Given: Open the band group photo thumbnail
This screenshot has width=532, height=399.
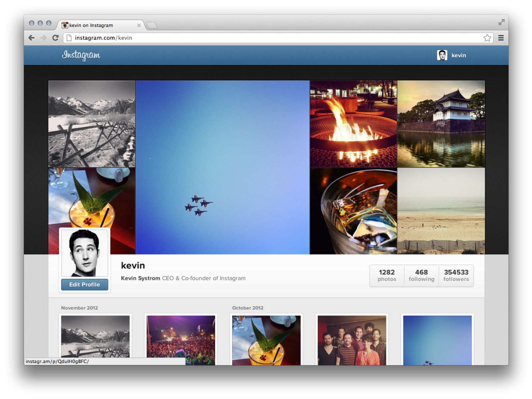Looking at the screenshot, I should click(x=352, y=340).
